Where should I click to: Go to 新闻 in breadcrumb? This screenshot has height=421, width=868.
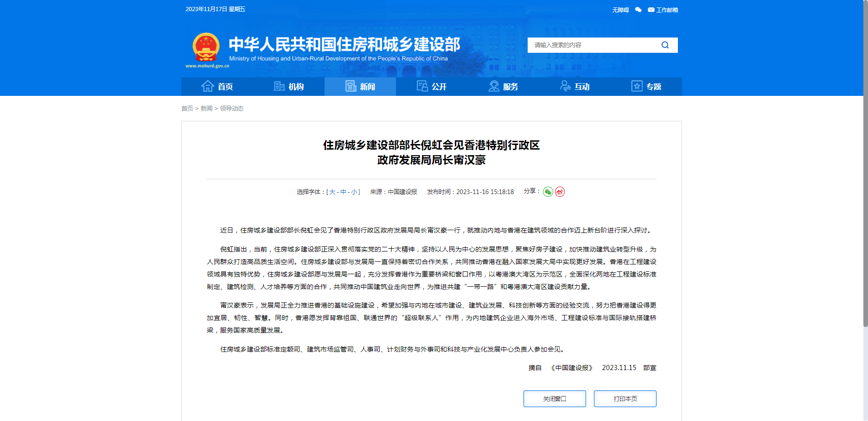(206, 108)
